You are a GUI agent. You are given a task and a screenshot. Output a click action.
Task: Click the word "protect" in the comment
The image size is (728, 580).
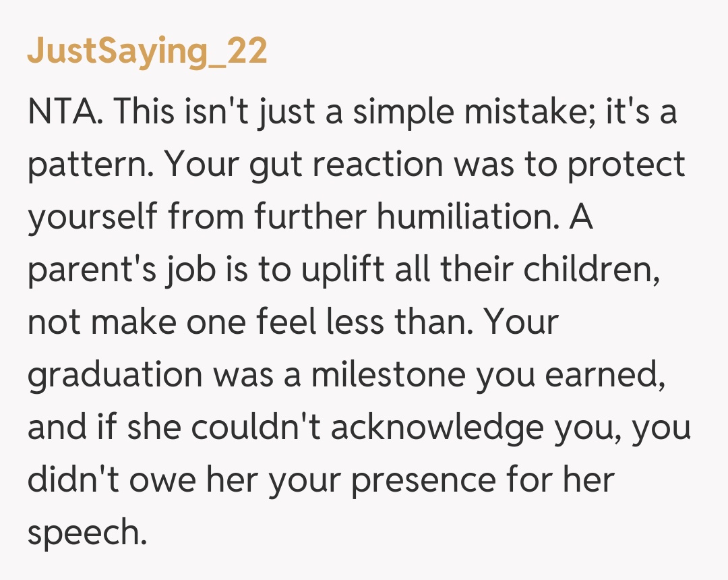[626, 166]
